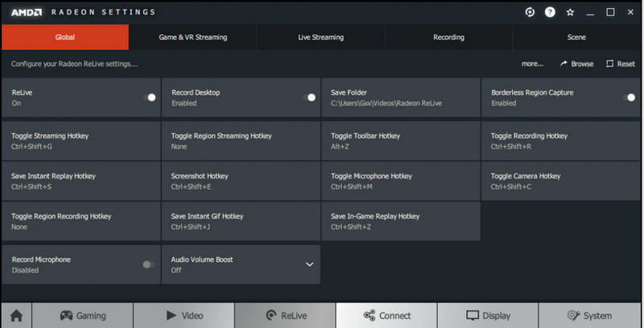The image size is (644, 328).
Task: Open the Display section
Action: point(488,316)
